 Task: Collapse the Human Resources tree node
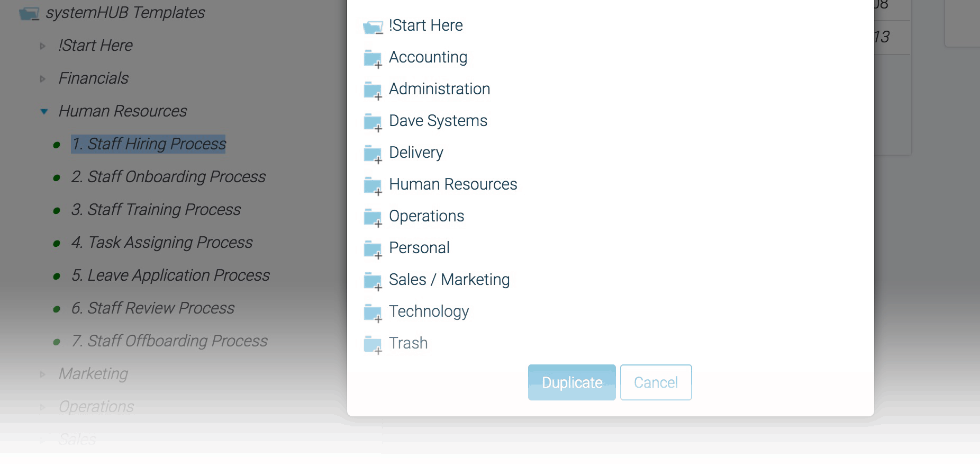[x=44, y=111]
